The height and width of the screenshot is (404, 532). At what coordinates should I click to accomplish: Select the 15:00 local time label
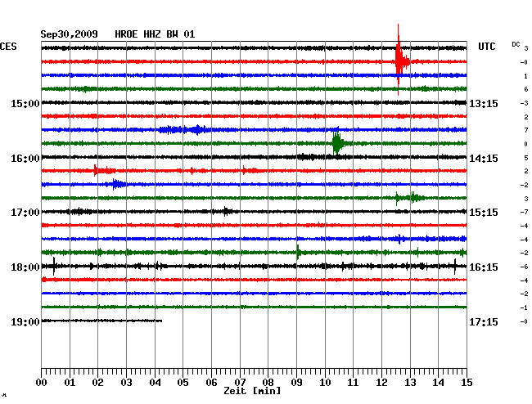[x=25, y=103]
